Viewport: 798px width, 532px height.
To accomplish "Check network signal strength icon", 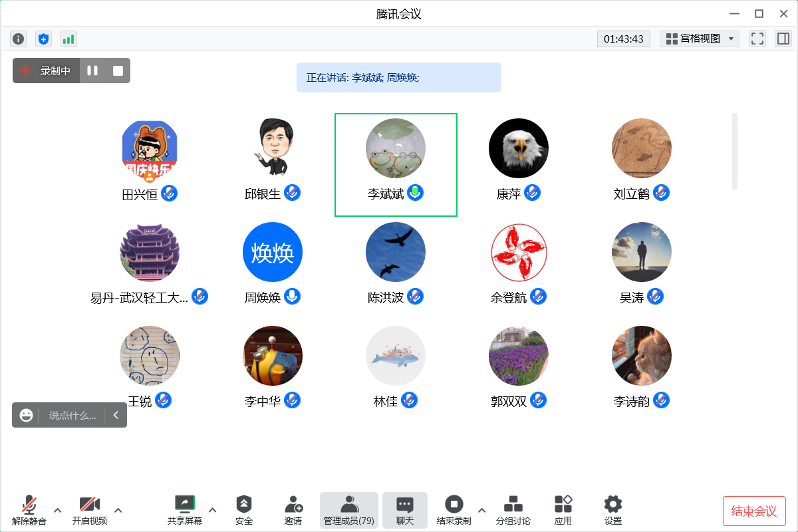I will [x=68, y=39].
